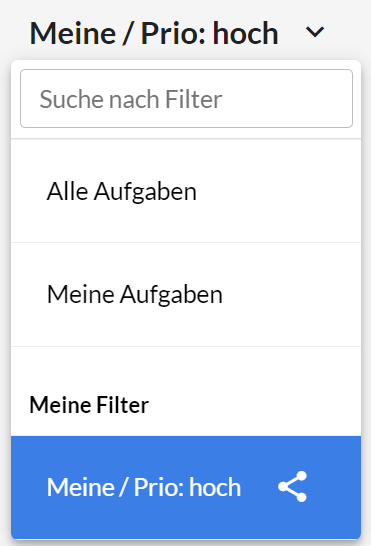This screenshot has height=546, width=371.
Task: Select the highlighted Meine / Prio: hoch filter
Action: pyautogui.click(x=186, y=487)
